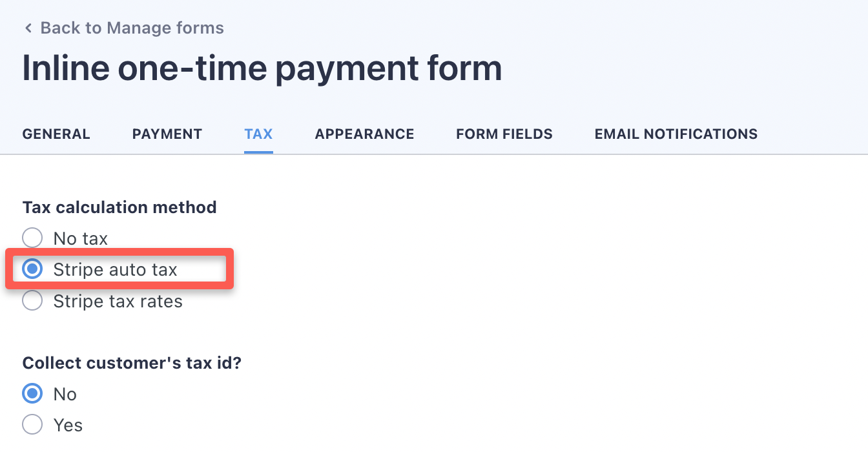Image resolution: width=868 pixels, height=452 pixels.
Task: Select the "Stripe auto tax" option
Action: (x=32, y=269)
